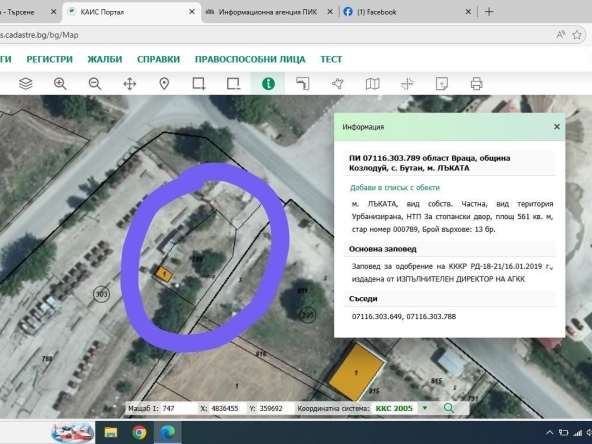Click the Мащаб scale input field
The height and width of the screenshot is (444, 592).
click(179, 409)
